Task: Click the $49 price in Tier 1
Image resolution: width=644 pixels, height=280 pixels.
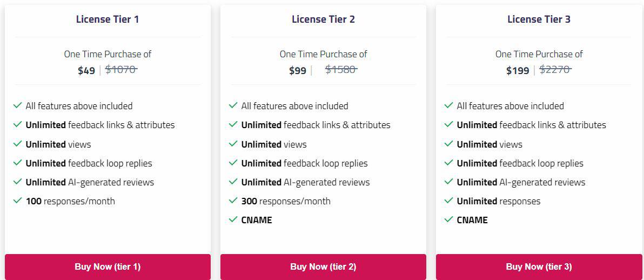Action: (86, 70)
